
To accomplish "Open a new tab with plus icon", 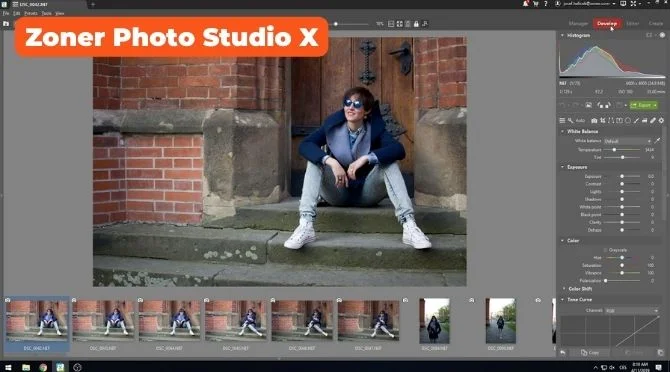I will tap(93, 4).
